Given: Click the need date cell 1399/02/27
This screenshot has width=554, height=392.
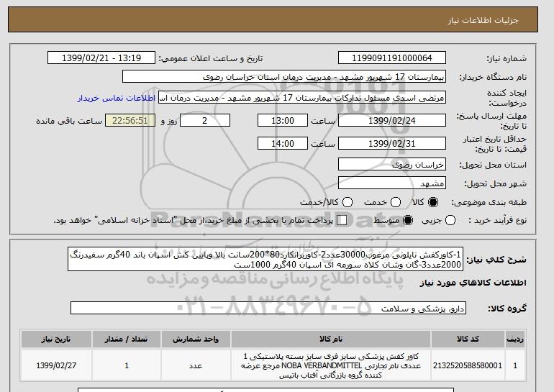Looking at the screenshot, I should [56, 365].
